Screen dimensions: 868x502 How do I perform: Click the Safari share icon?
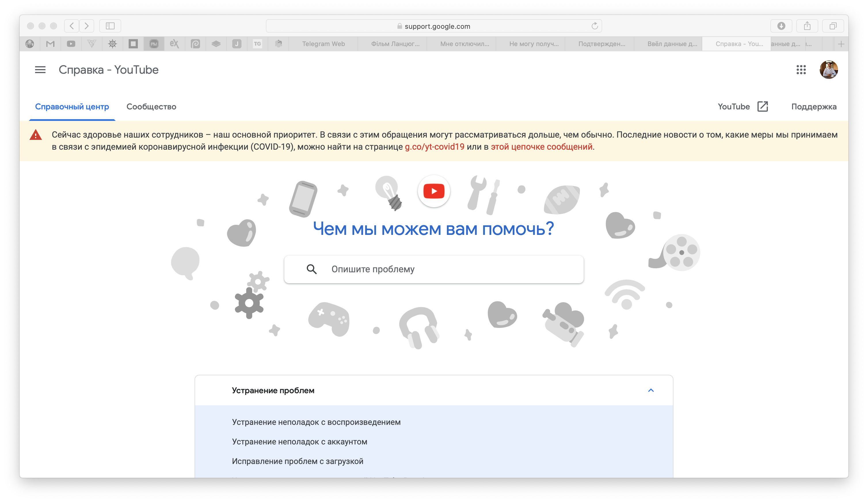point(807,26)
